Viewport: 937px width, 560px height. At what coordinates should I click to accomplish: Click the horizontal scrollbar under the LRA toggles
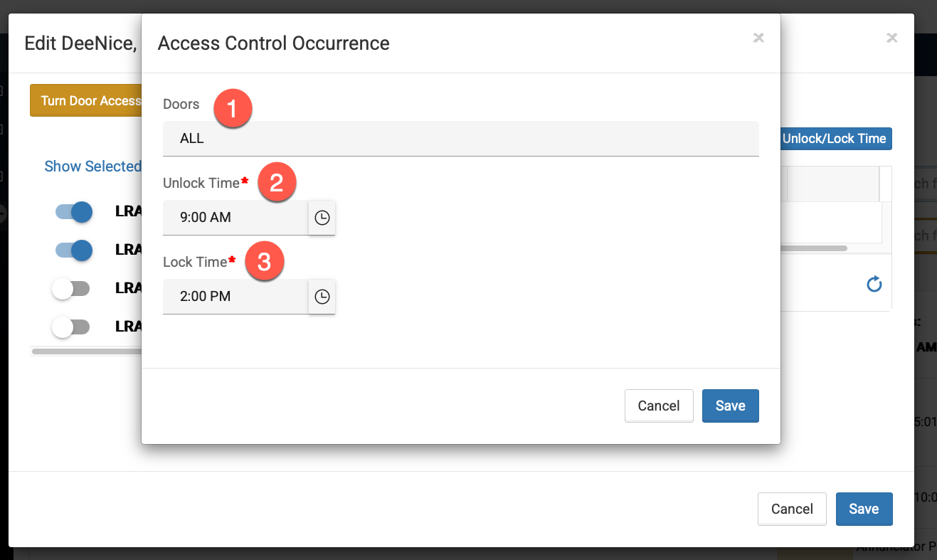click(x=85, y=351)
